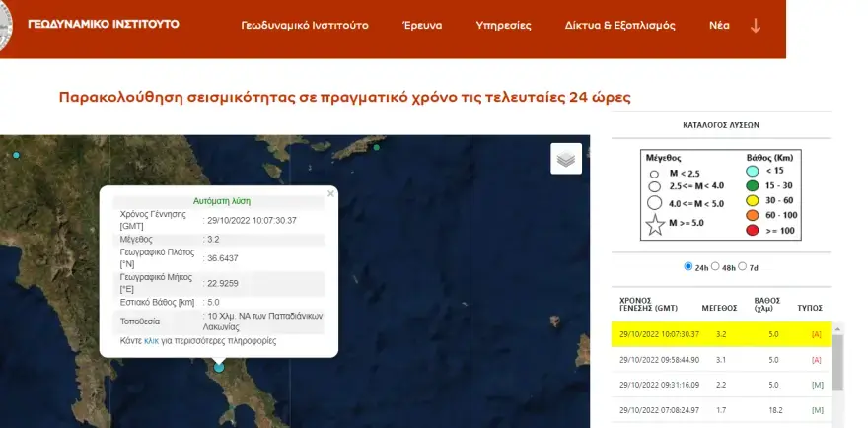Click the real-time seismicity page heading
This screenshot has width=868, height=428.
(345, 98)
